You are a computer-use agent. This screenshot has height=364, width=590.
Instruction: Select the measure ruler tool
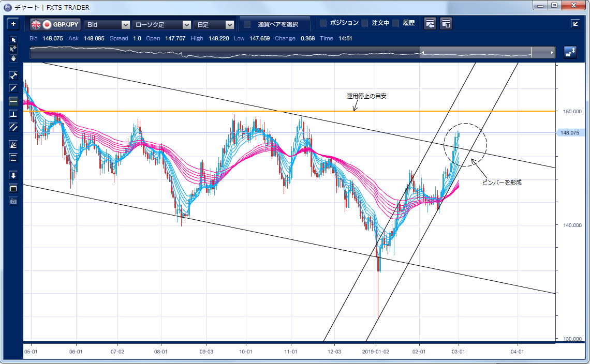(x=13, y=75)
